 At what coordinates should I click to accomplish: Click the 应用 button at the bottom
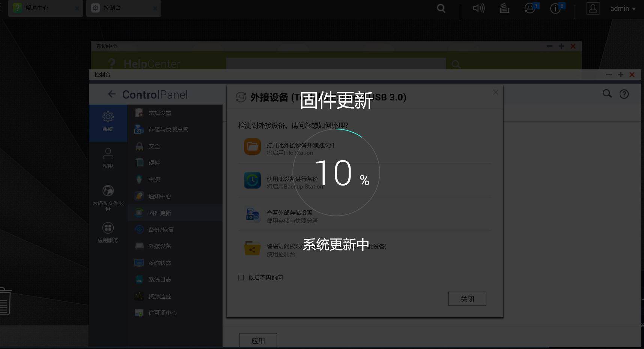tap(258, 341)
